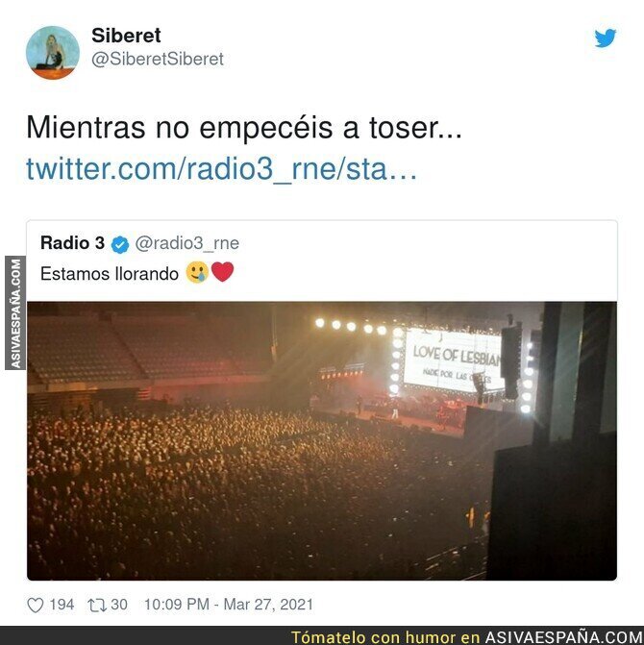The image size is (644, 645).
Task: Open the Siberet display name
Action: [126, 36]
